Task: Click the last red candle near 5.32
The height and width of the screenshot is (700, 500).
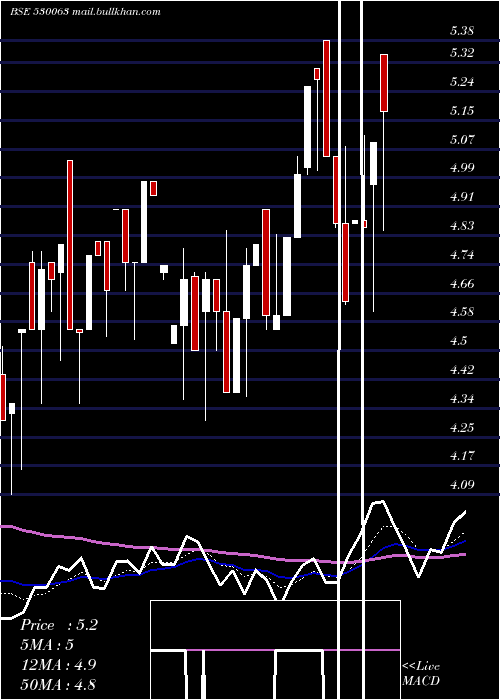Action: [x=384, y=83]
